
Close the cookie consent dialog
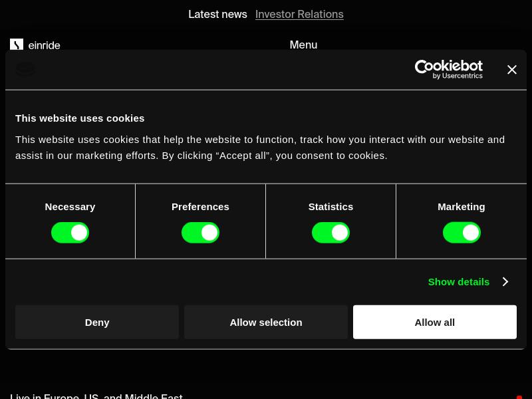(511, 70)
